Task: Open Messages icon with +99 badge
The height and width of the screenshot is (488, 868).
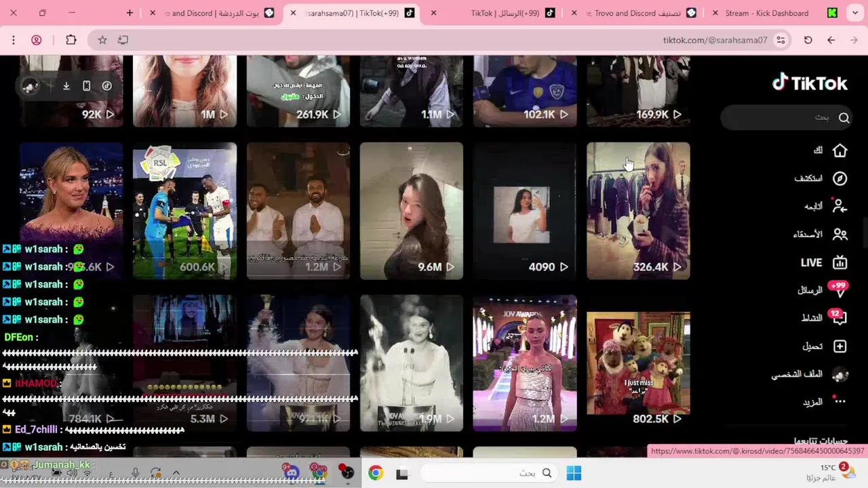Action: tap(840, 290)
